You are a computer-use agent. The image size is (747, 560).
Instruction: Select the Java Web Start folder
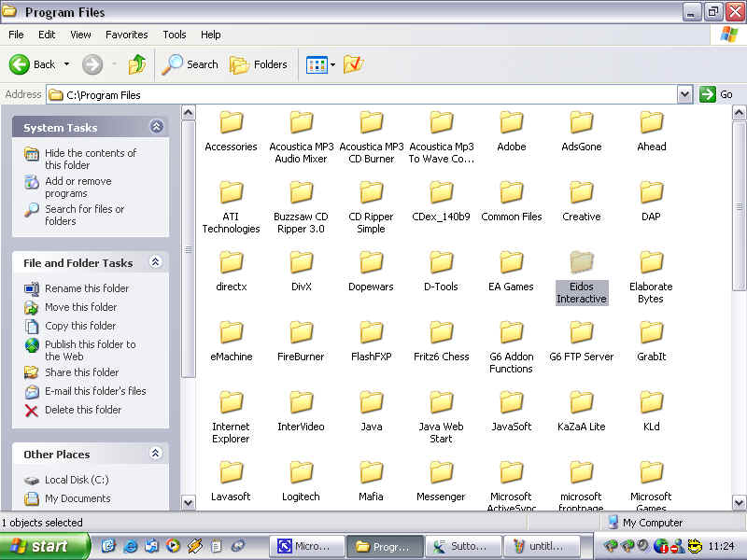(x=441, y=418)
